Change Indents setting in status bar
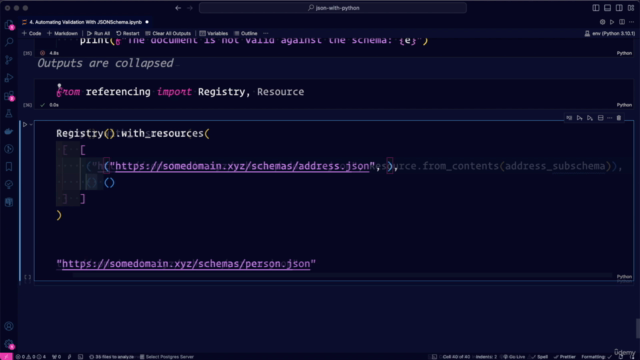640x360 pixels. point(486,357)
